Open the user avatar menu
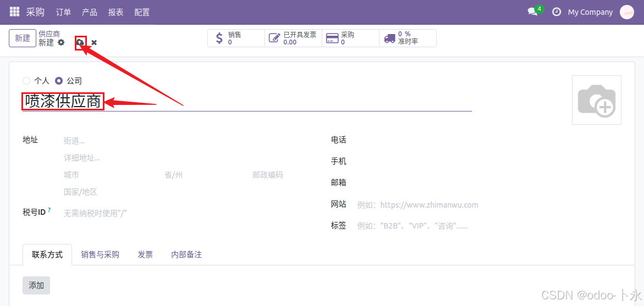 tap(627, 12)
